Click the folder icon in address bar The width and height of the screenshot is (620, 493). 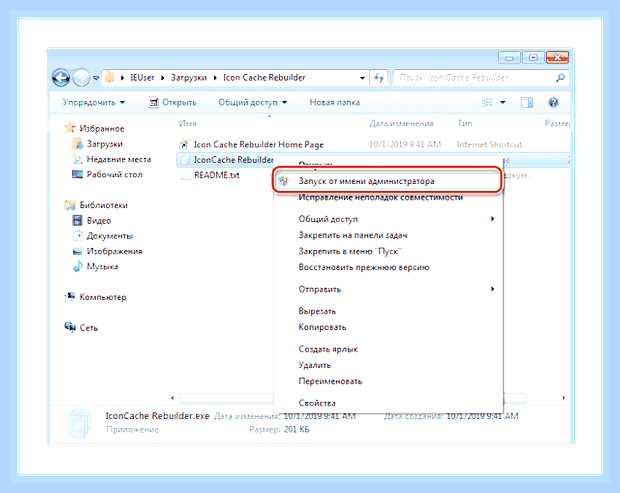coord(110,77)
